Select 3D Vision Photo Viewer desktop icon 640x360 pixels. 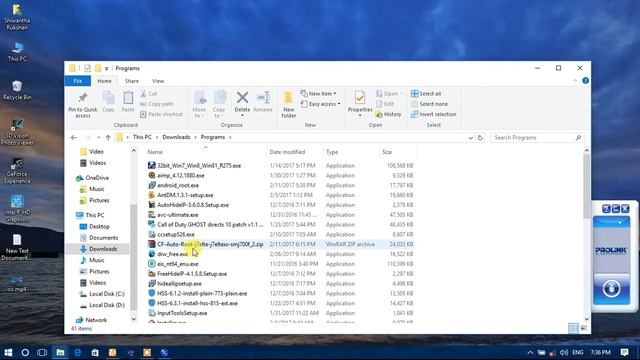pyautogui.click(x=17, y=132)
